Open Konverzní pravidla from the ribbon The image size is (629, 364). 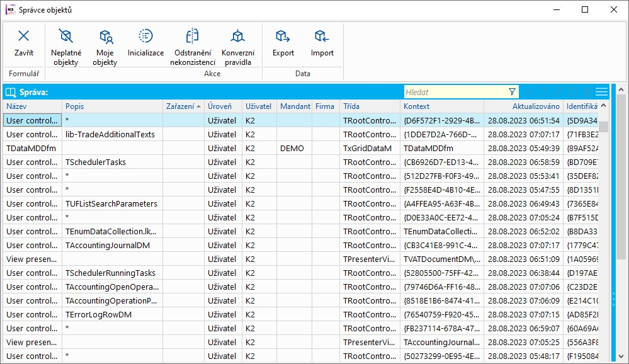(237, 36)
